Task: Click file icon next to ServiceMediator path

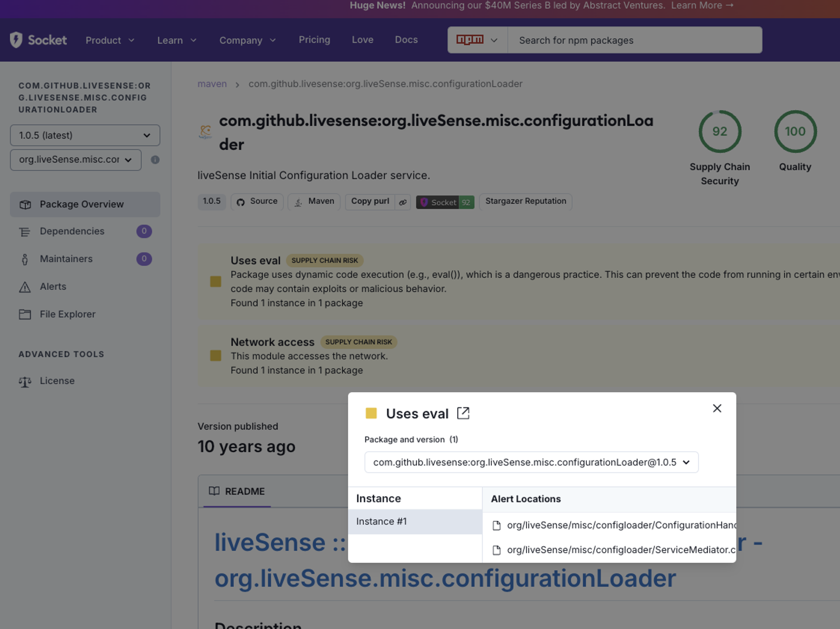Action: (496, 550)
